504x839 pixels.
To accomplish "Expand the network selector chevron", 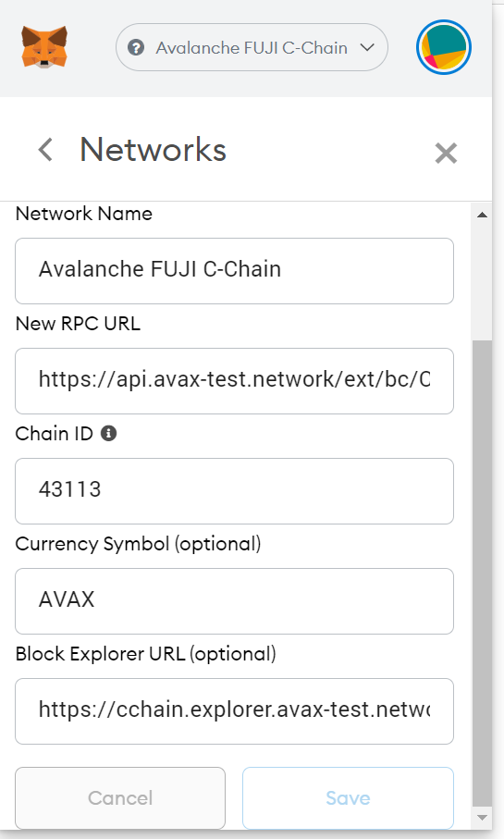I will tap(367, 47).
